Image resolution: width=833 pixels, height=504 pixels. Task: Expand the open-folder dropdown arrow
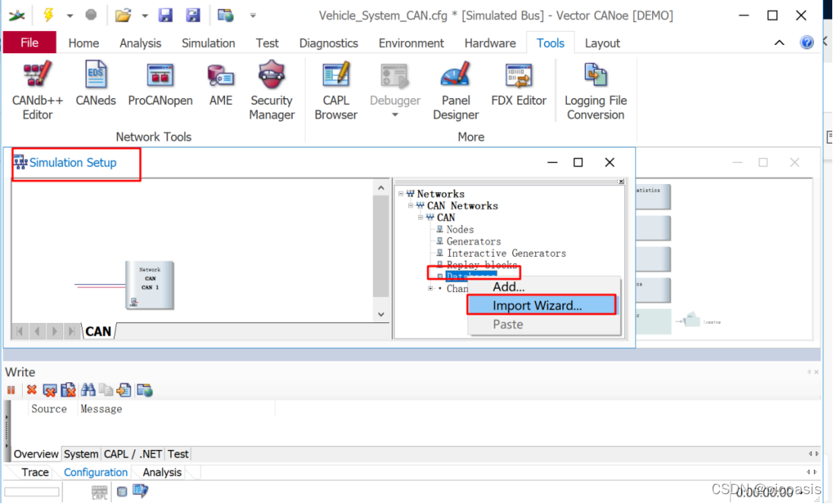click(144, 15)
